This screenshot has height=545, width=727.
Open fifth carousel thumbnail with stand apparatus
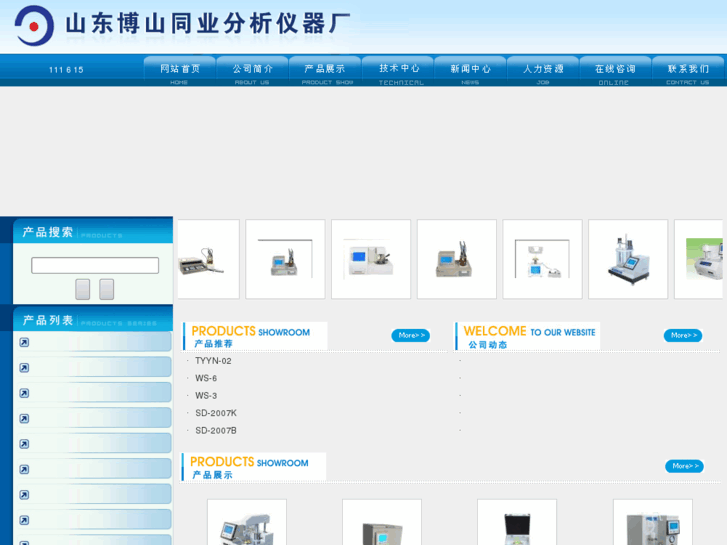(x=542, y=259)
